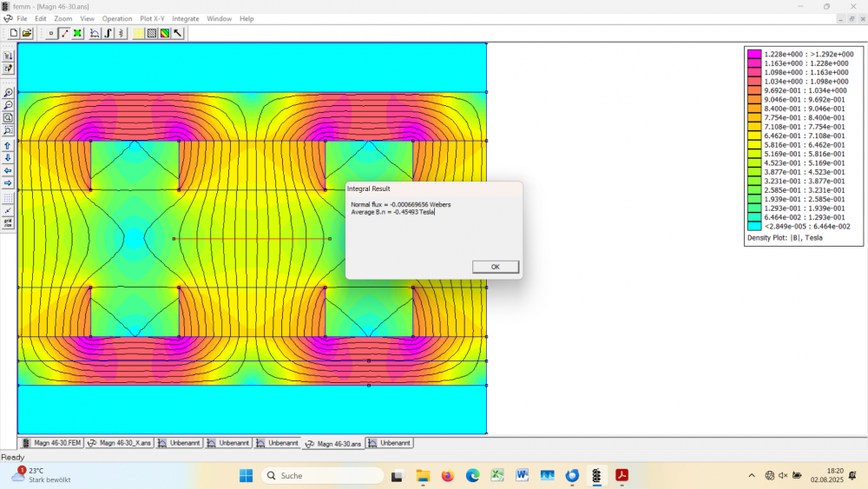Open the X-Y plot toolbar icon
Screen dimensions: 868x489
[95, 33]
